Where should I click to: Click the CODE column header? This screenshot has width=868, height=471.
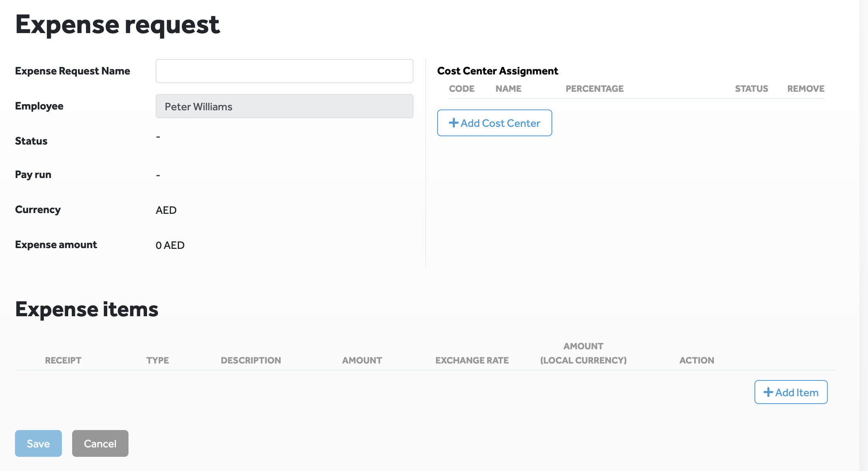click(x=462, y=89)
